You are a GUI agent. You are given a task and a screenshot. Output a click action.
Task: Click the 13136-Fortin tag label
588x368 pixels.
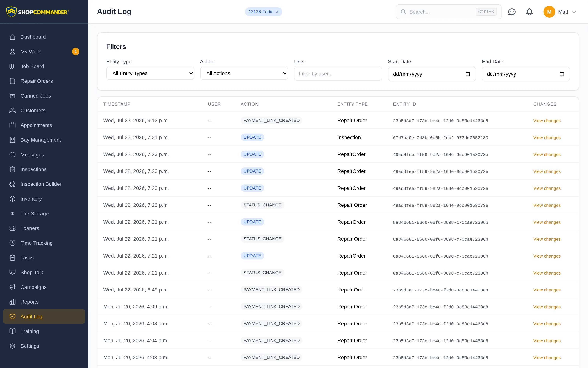[261, 12]
